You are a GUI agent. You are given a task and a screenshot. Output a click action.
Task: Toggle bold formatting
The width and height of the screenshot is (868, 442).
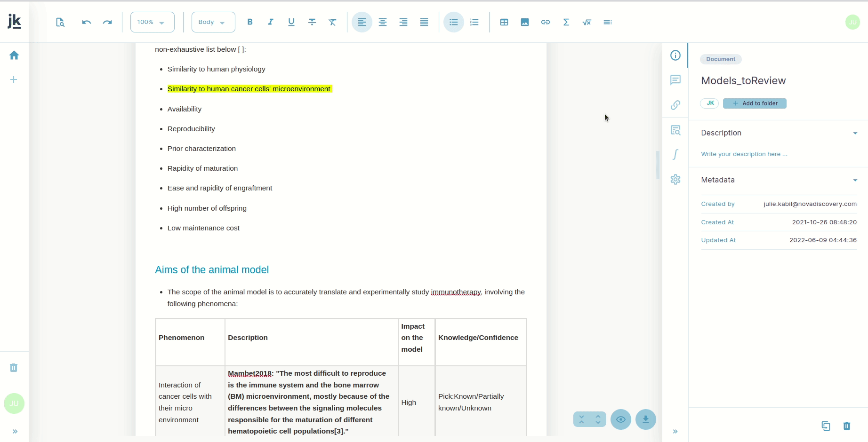click(x=250, y=22)
